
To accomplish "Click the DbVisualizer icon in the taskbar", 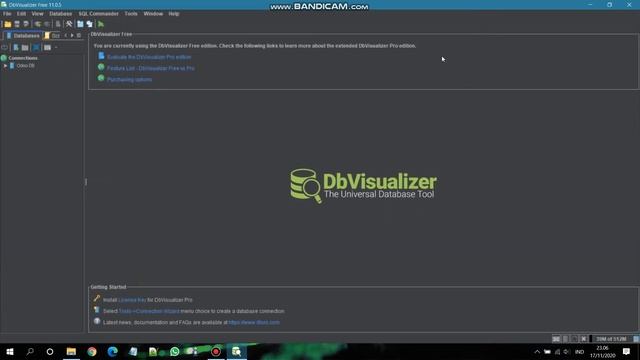I will point(236,351).
